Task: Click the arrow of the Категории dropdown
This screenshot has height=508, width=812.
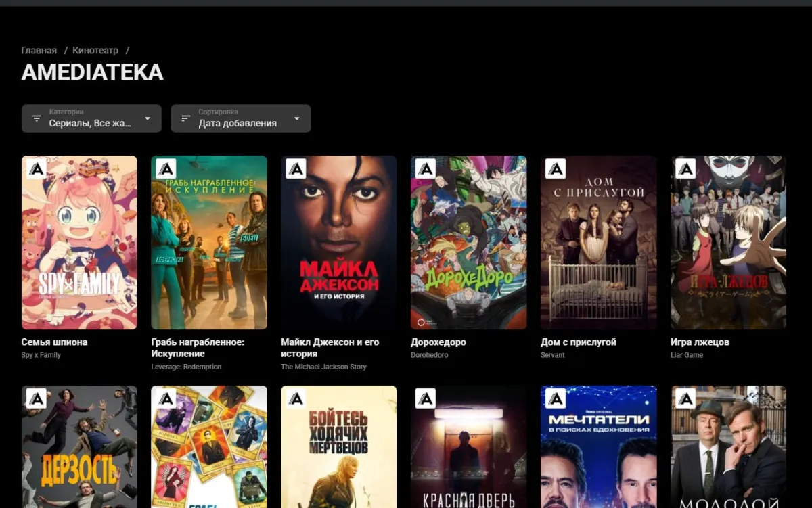Action: [x=148, y=119]
